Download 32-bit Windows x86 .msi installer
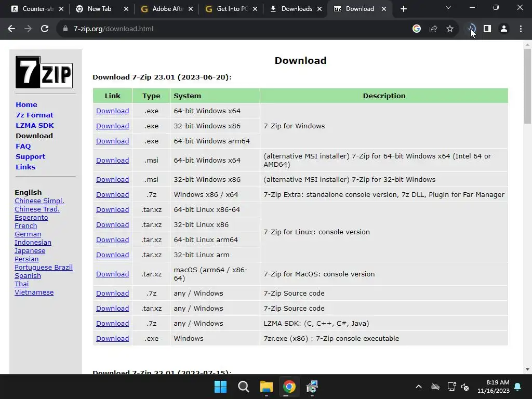Image resolution: width=532 pixels, height=399 pixels. tap(112, 179)
